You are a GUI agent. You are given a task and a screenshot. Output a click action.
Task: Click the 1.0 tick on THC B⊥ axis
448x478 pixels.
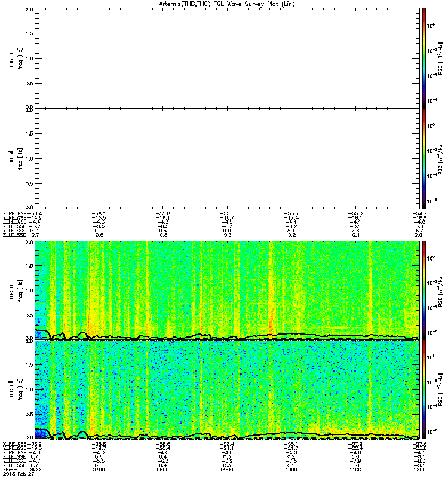(29, 290)
